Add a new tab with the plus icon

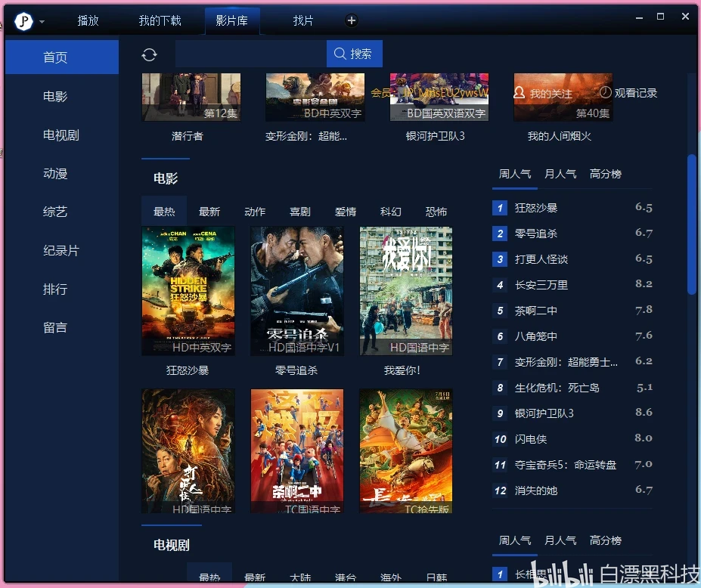tap(352, 20)
